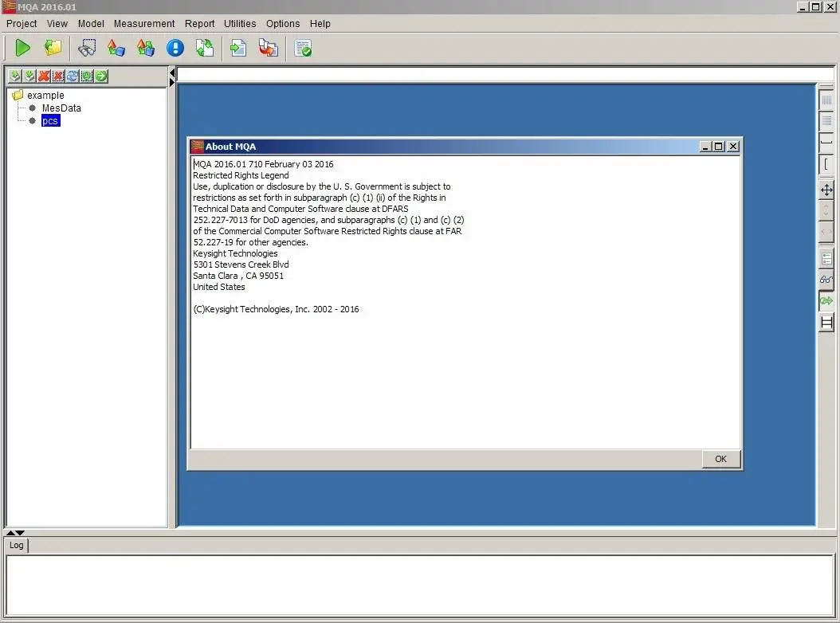Select the Log tab
This screenshot has width=840, height=623.
[16, 546]
